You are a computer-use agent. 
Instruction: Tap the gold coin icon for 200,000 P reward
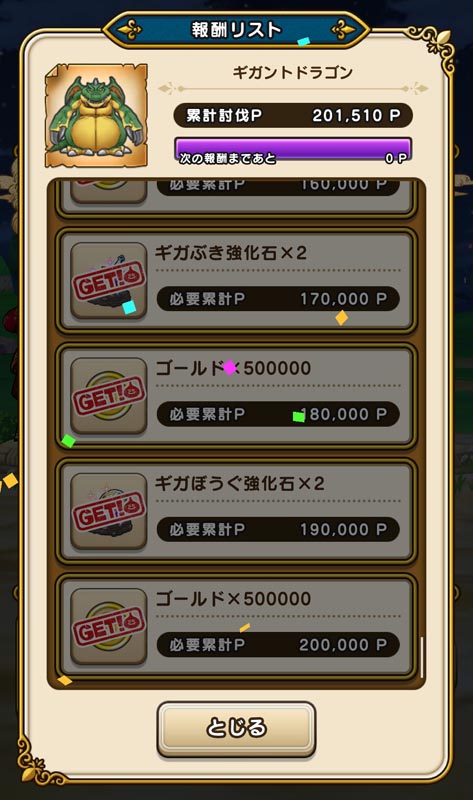click(x=109, y=627)
